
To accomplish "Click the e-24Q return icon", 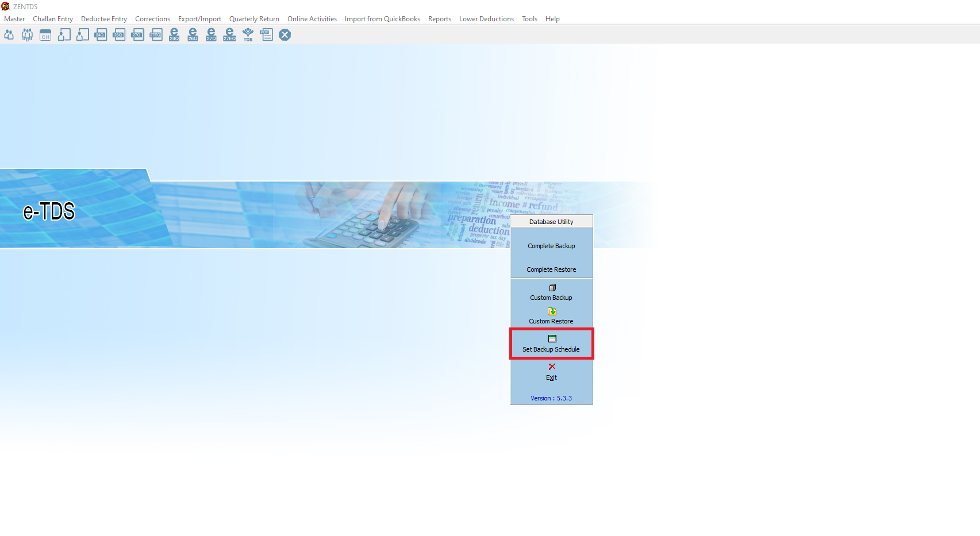I will point(174,35).
